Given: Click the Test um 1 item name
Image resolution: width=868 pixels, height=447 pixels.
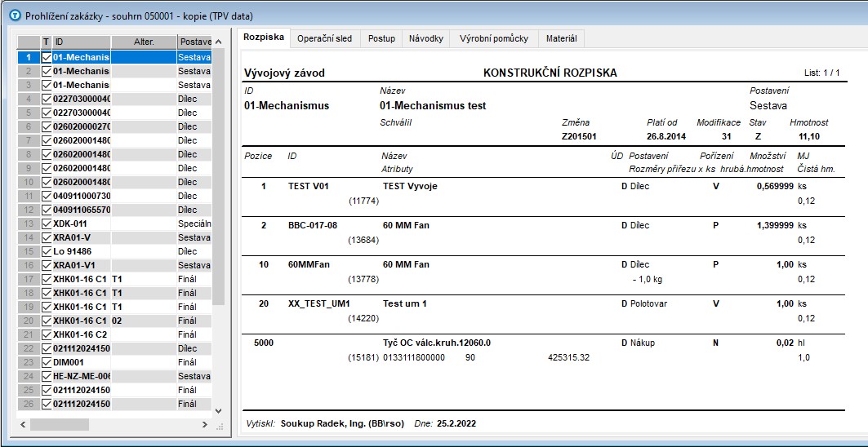Looking at the screenshot, I should click(405, 303).
